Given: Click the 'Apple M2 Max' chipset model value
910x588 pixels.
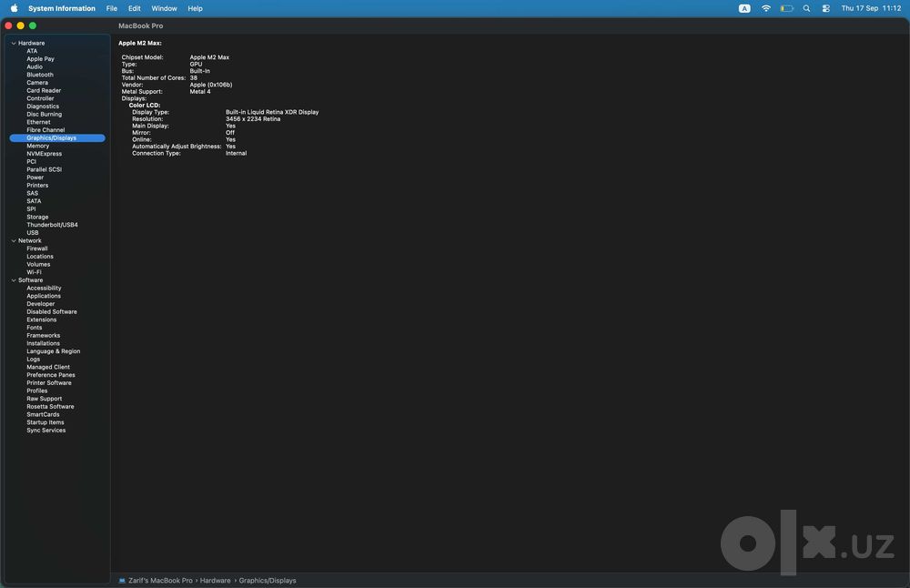Looking at the screenshot, I should [x=209, y=57].
